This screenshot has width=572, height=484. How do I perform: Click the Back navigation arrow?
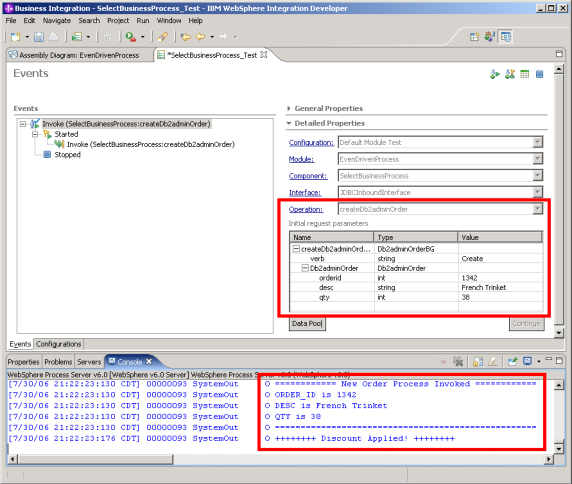coord(201,36)
